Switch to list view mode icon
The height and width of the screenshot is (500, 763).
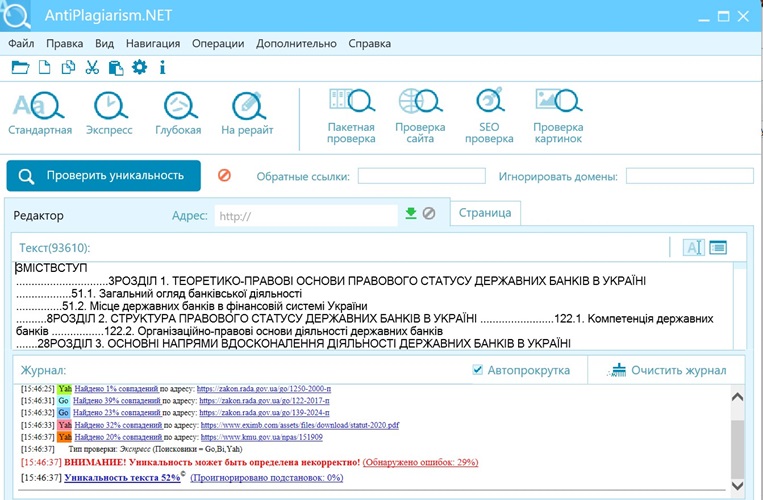(718, 248)
